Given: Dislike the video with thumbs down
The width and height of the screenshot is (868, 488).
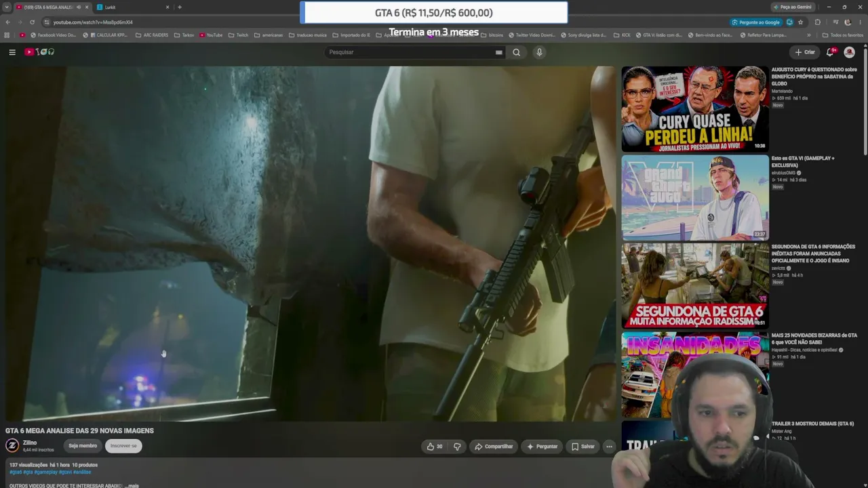Looking at the screenshot, I should click(x=457, y=446).
